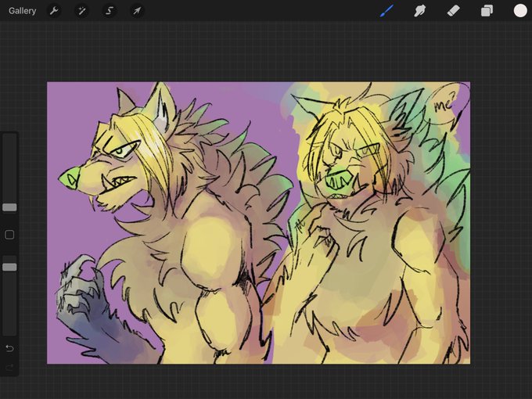
Task: Select the Eraser tool
Action: 453,11
